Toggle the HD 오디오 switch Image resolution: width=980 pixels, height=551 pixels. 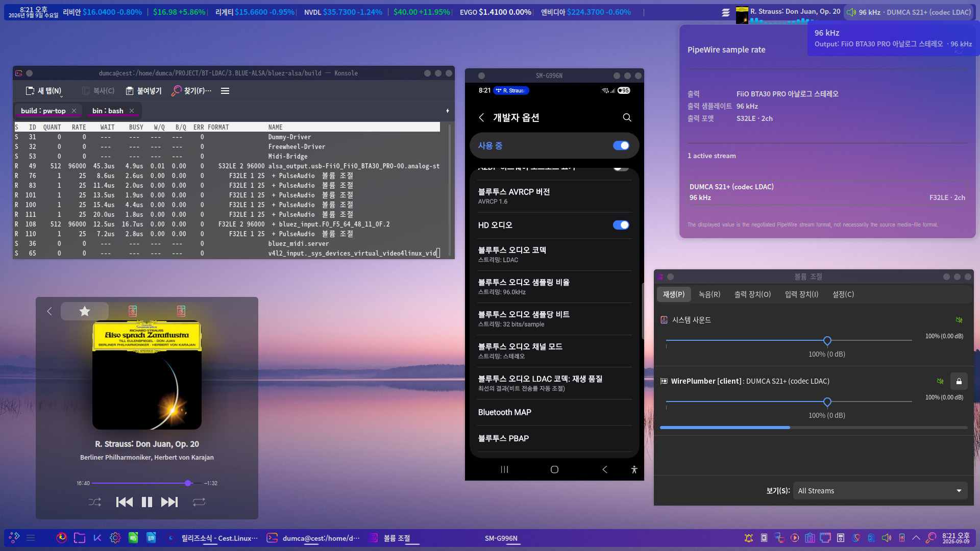(621, 225)
